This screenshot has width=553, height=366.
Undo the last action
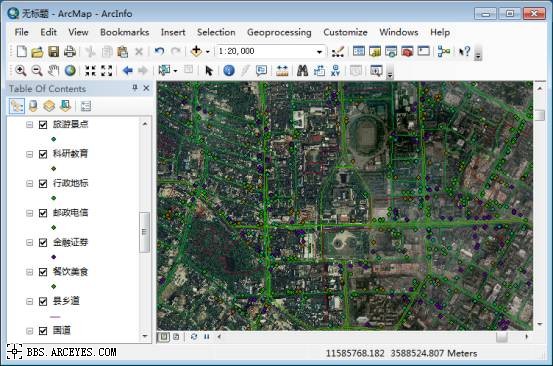click(159, 51)
